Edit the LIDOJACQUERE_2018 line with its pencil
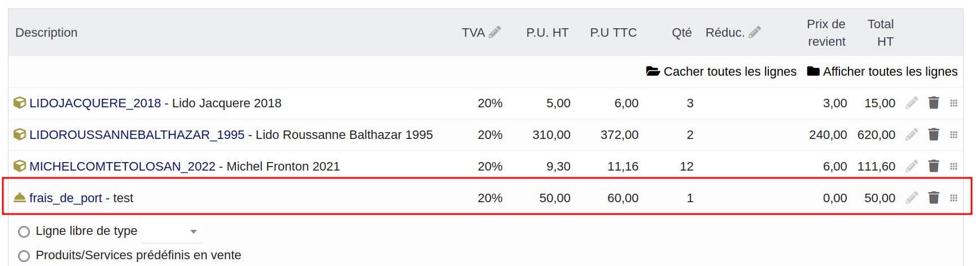980x266 pixels. click(912, 103)
